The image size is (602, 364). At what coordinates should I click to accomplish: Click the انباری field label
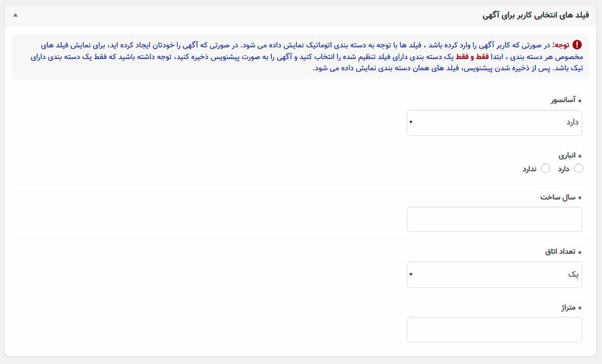tap(567, 155)
